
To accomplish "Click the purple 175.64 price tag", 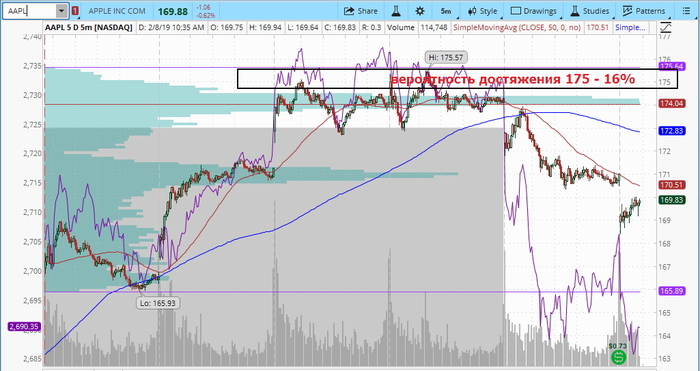I will click(673, 67).
